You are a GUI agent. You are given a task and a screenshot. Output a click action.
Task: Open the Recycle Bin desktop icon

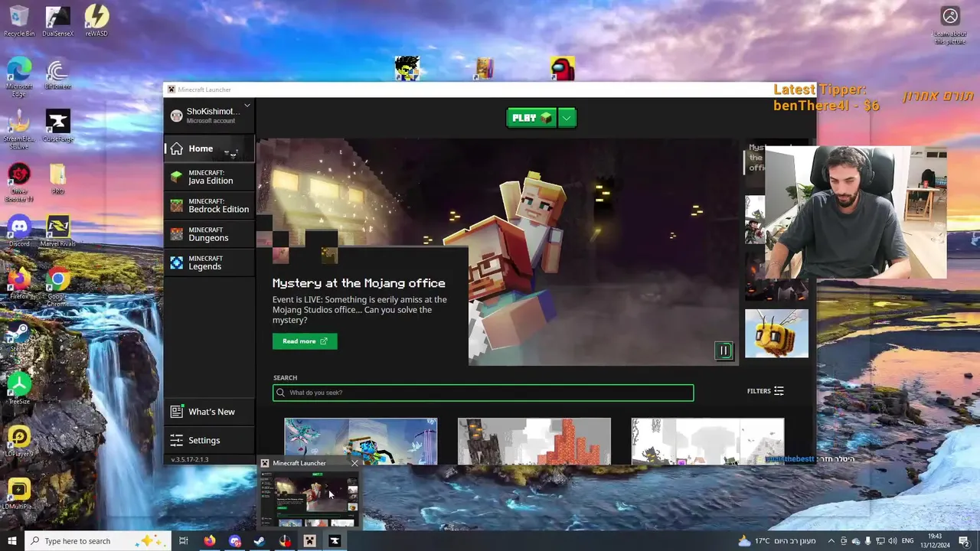pos(18,21)
